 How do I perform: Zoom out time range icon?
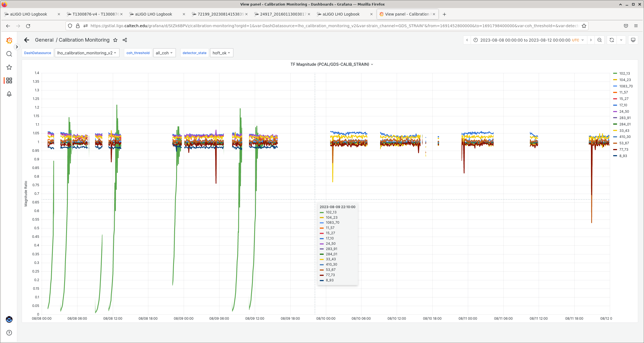(600, 40)
